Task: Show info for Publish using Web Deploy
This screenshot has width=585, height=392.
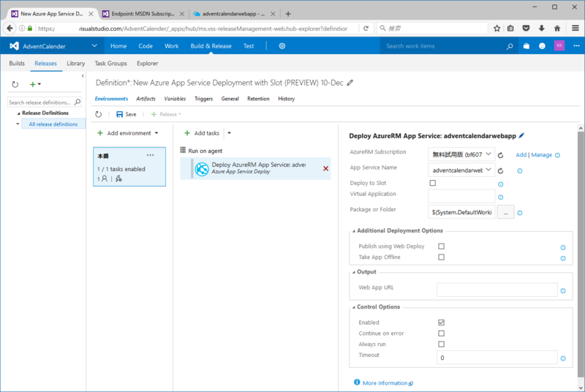Action: (x=563, y=248)
